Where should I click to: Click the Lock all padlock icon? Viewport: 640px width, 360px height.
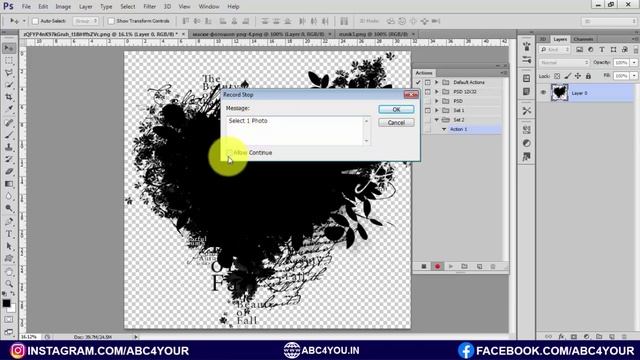pyautogui.click(x=588, y=76)
